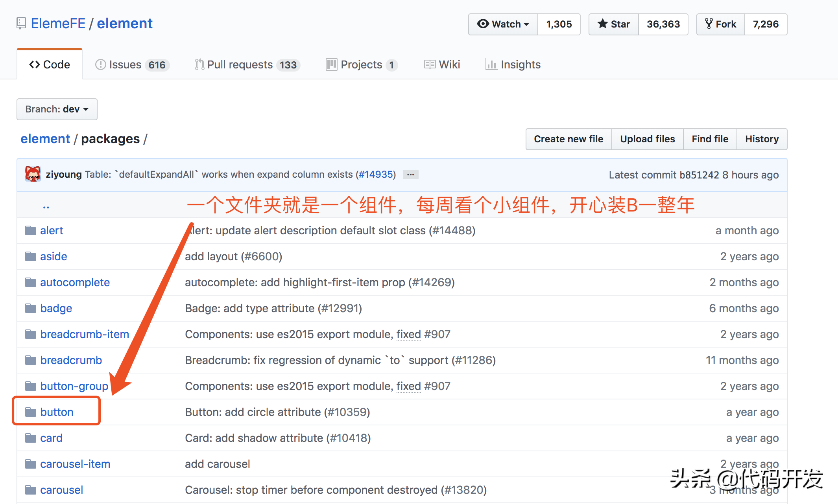Click the button-group folder icon

click(x=31, y=386)
